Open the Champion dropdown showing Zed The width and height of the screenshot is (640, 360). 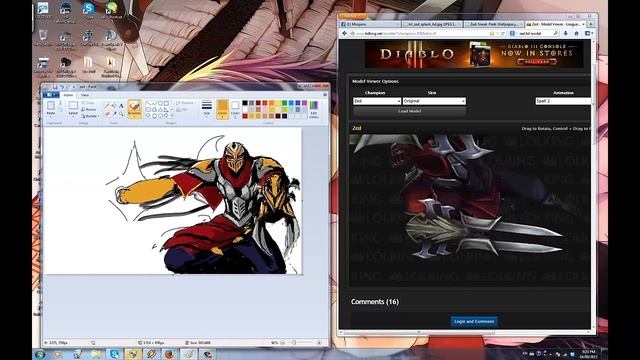click(377, 101)
